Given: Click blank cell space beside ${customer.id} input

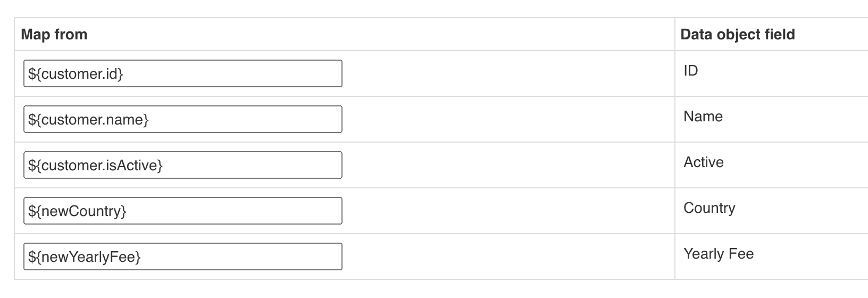Looking at the screenshot, I should pyautogui.click(x=505, y=73).
